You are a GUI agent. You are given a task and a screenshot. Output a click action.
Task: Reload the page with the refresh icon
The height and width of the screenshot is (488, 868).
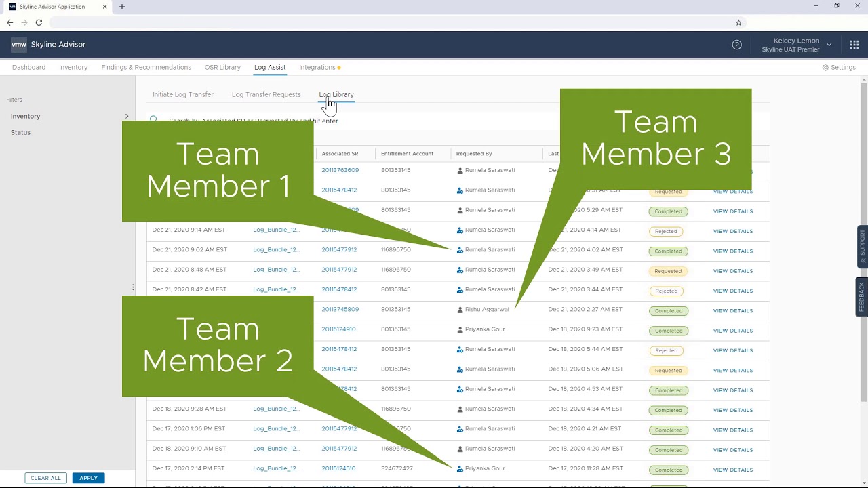pyautogui.click(x=39, y=22)
